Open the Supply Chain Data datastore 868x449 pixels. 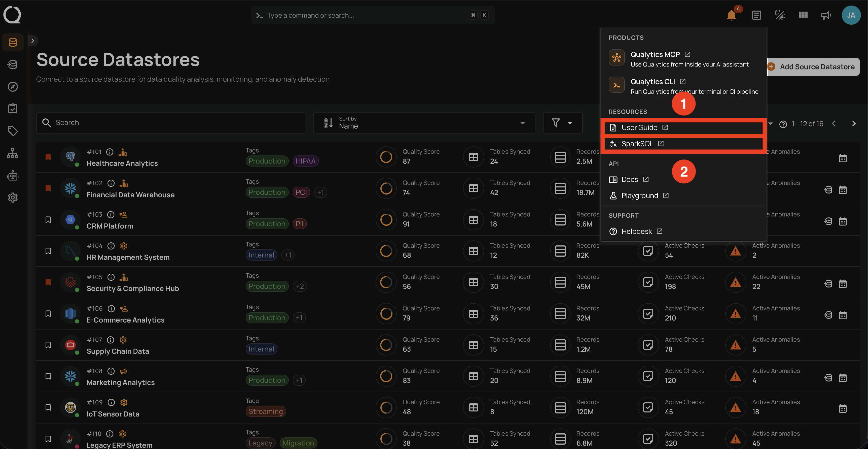(118, 351)
